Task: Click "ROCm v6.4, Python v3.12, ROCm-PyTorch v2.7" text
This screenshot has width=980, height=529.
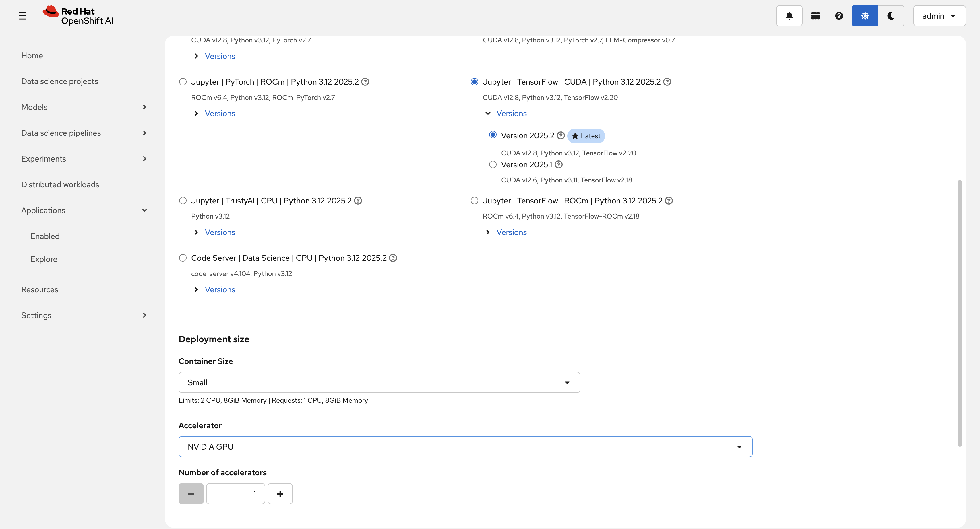Action: coord(263,98)
